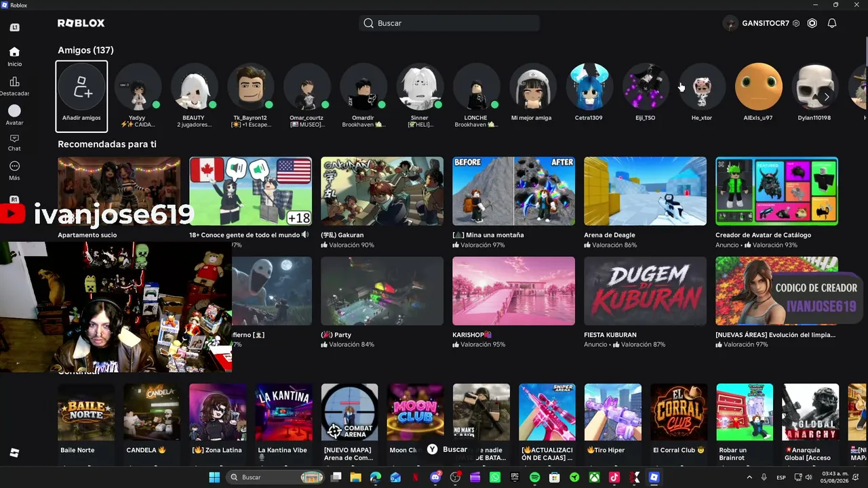Screen dimensions: 868x488
Task: Open friend Tk_Bayron12's avatar
Action: (x=250, y=87)
